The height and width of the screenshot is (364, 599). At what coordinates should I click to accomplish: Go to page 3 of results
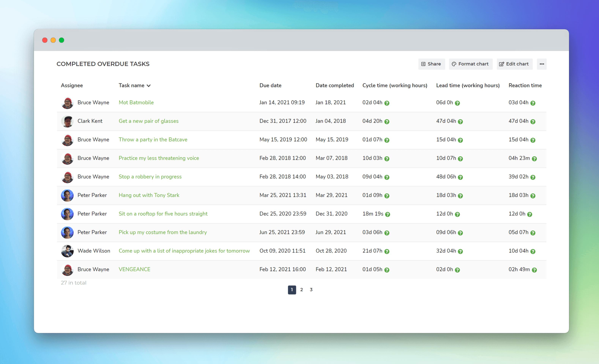[311, 290]
